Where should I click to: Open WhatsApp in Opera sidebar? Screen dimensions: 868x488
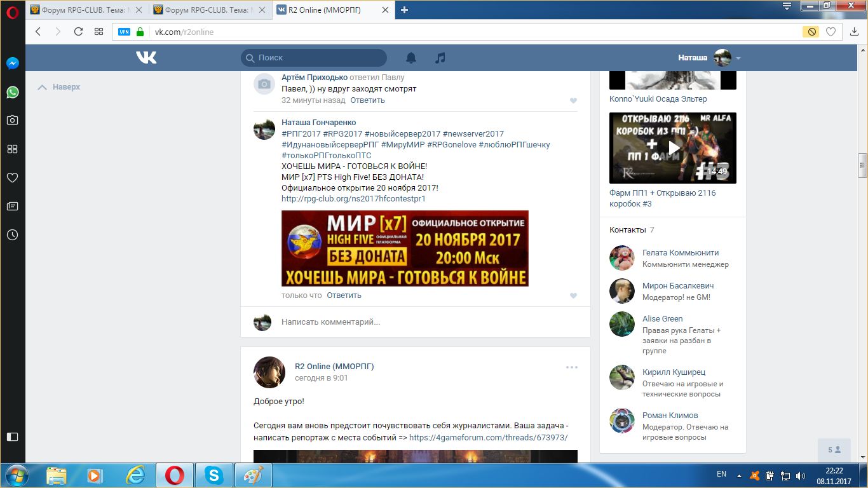click(12, 92)
